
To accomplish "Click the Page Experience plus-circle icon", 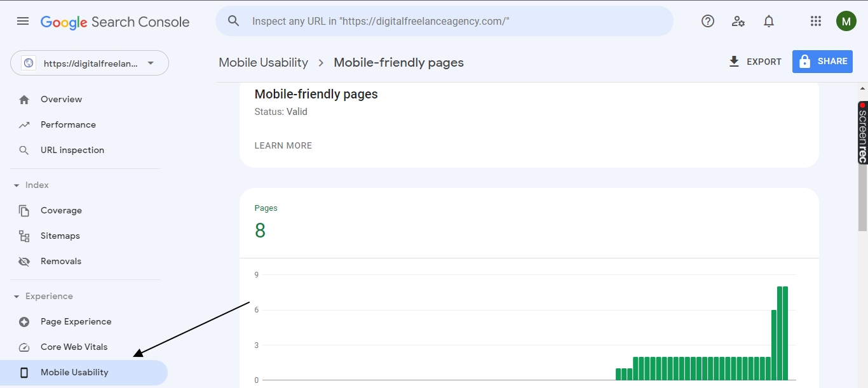I will click(x=24, y=322).
